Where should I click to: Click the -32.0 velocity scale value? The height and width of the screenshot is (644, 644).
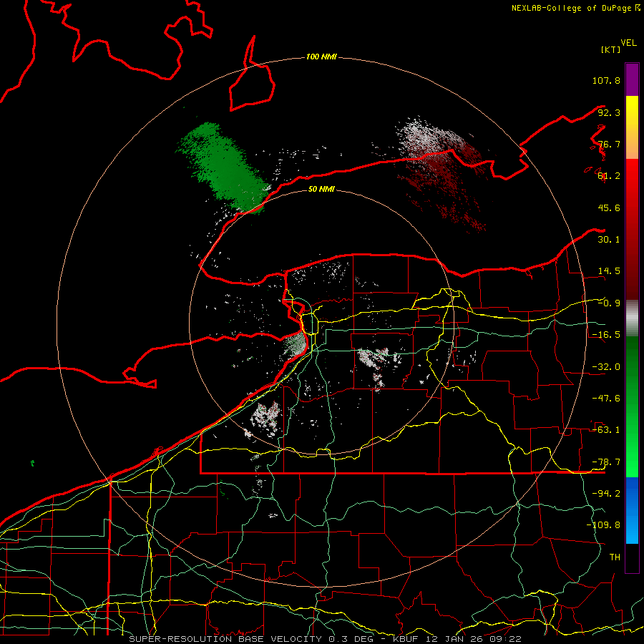[x=606, y=367]
